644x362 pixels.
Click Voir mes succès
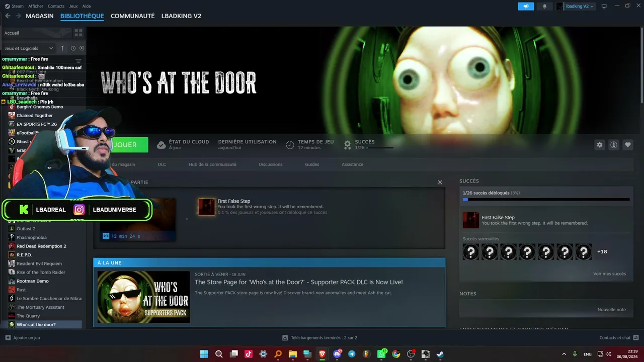tap(609, 274)
